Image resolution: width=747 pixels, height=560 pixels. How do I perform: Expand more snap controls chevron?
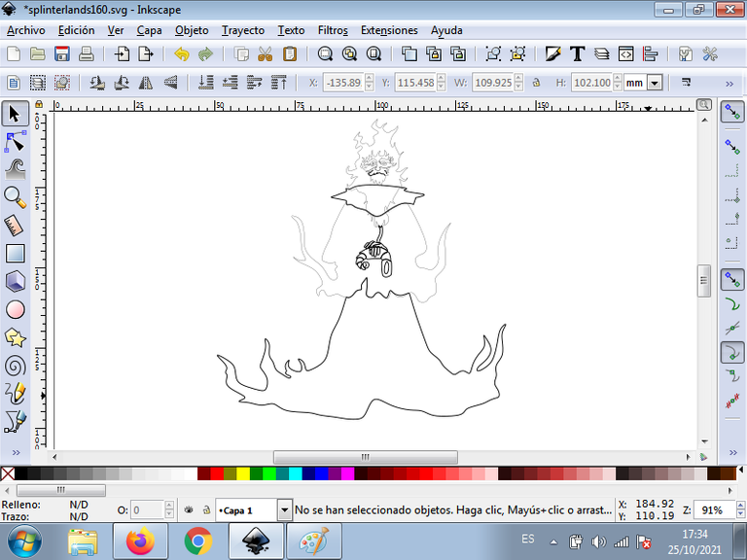pos(732,452)
